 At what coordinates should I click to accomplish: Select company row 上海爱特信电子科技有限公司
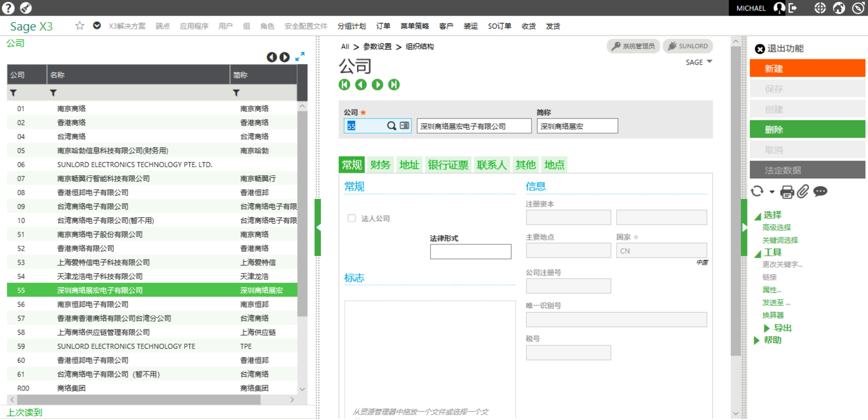coord(152,262)
